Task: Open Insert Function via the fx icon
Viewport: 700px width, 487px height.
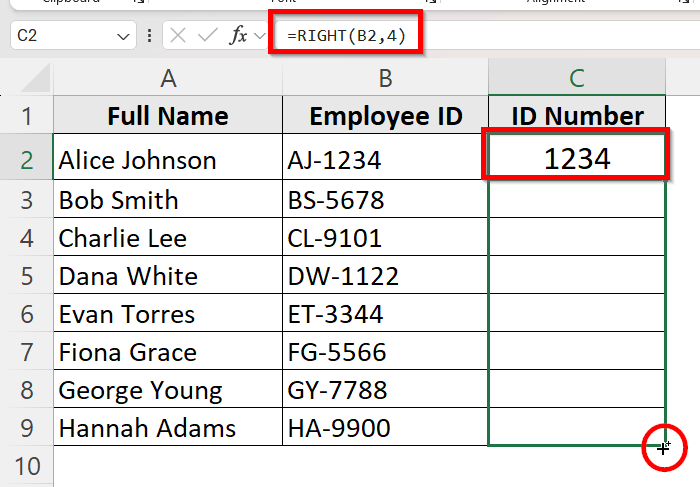Action: [238, 36]
